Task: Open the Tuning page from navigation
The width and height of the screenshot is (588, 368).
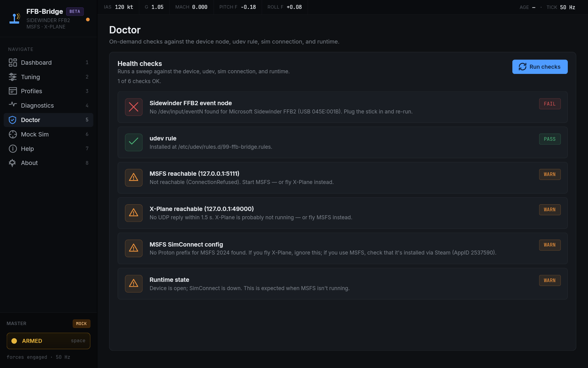Action: coord(30,77)
